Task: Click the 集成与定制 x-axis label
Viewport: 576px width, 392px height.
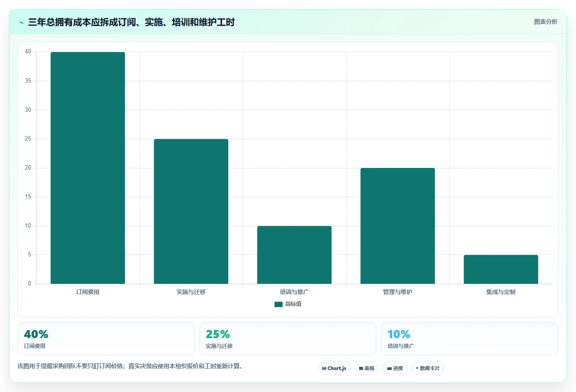Action: pyautogui.click(x=501, y=292)
